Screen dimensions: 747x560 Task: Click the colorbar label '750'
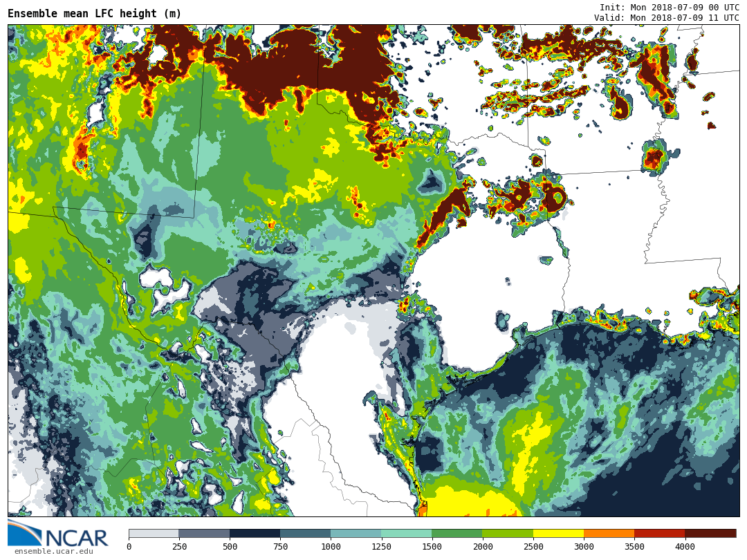[280, 547]
